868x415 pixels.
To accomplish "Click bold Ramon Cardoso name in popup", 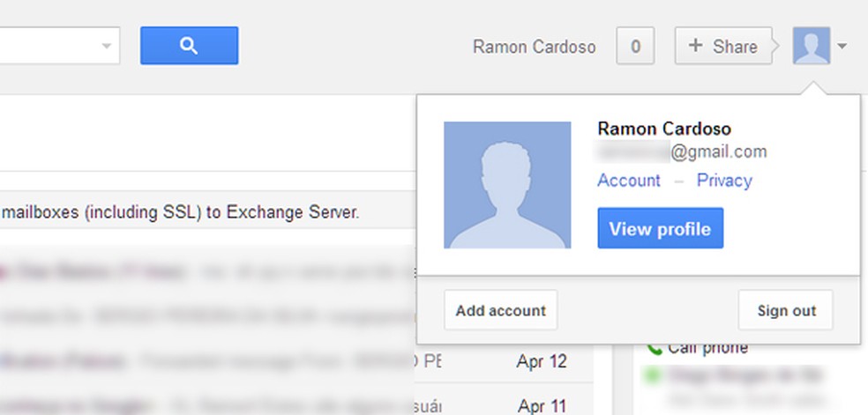I will point(664,130).
